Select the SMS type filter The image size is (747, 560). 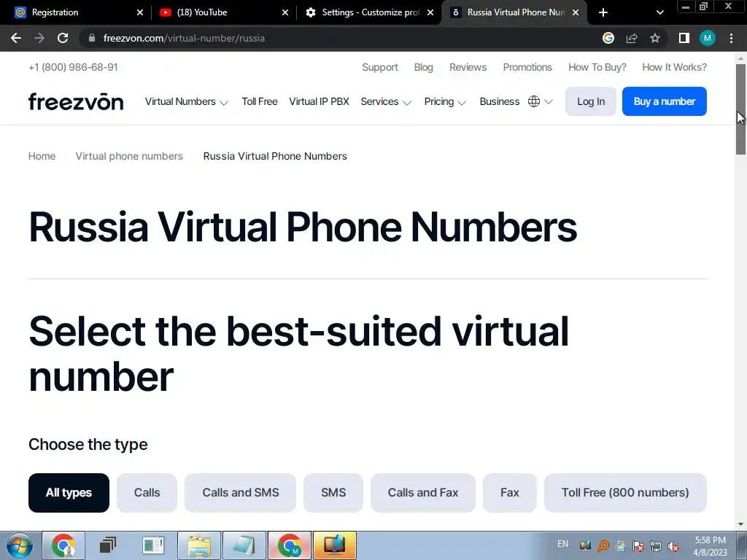click(333, 493)
